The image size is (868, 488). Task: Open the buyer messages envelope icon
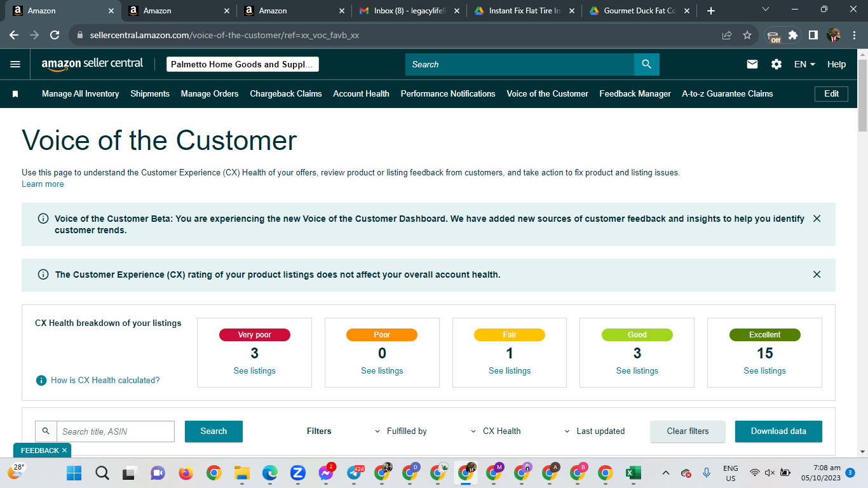pyautogui.click(x=752, y=64)
